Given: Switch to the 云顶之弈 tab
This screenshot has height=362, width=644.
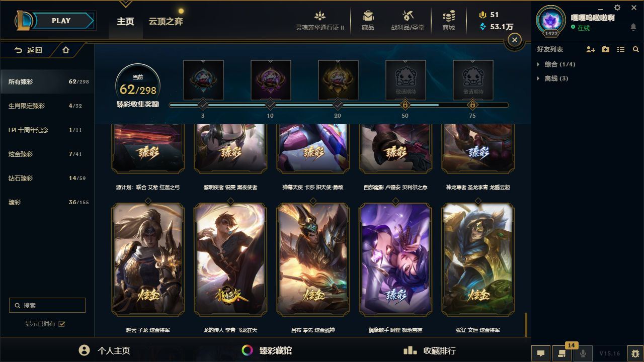Looking at the screenshot, I should (x=166, y=22).
